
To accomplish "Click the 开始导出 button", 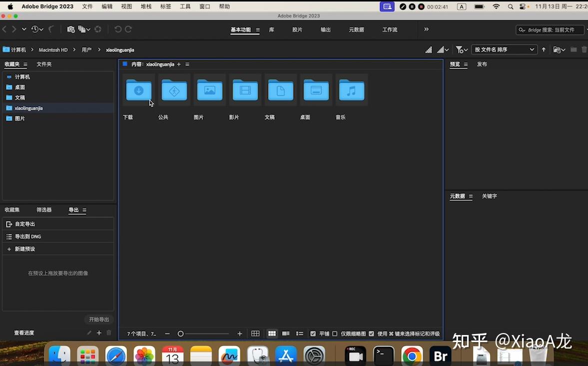I will pos(98,319).
